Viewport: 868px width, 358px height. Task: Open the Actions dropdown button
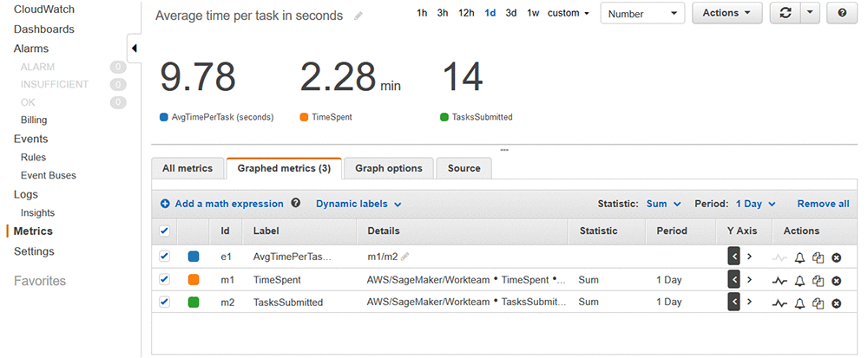(x=727, y=13)
